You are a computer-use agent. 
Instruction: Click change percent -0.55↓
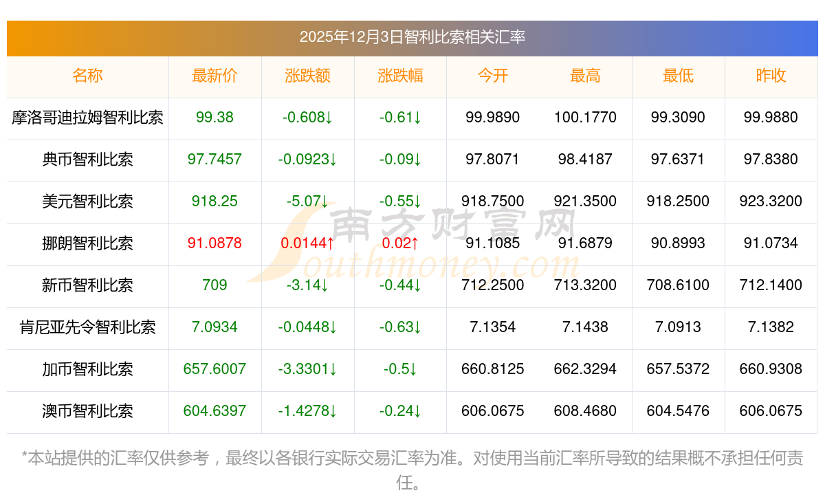click(x=400, y=201)
